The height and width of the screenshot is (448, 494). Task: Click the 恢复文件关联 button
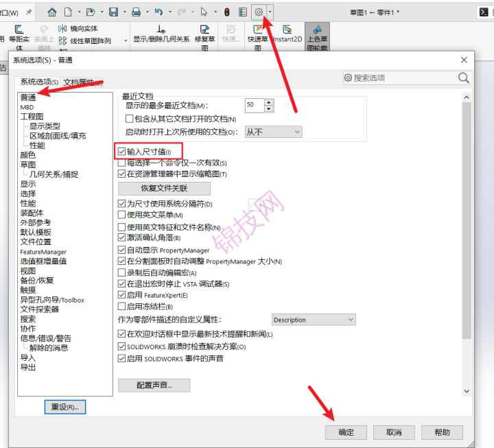click(x=164, y=189)
